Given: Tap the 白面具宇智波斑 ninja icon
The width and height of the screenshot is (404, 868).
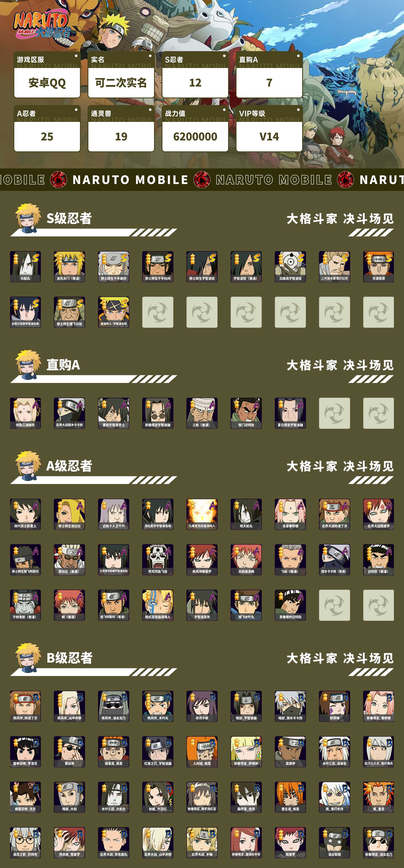Looking at the screenshot, I should pos(290,267).
